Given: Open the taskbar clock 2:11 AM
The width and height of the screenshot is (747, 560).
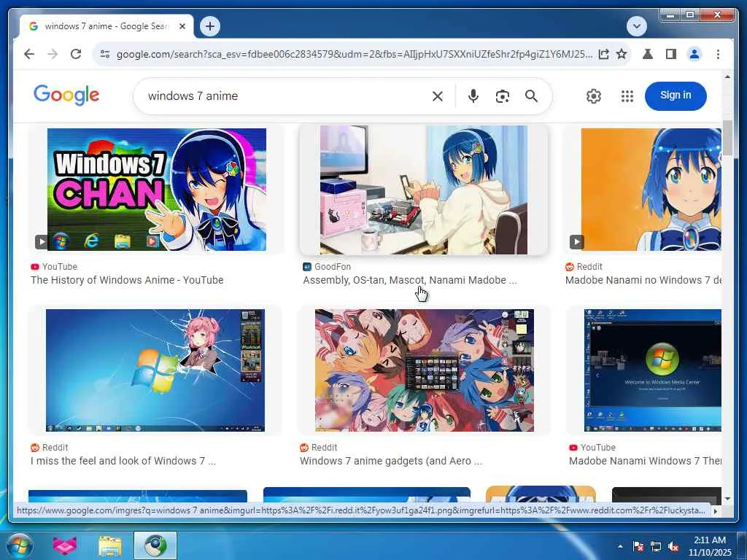Looking at the screenshot, I should pyautogui.click(x=710, y=546).
